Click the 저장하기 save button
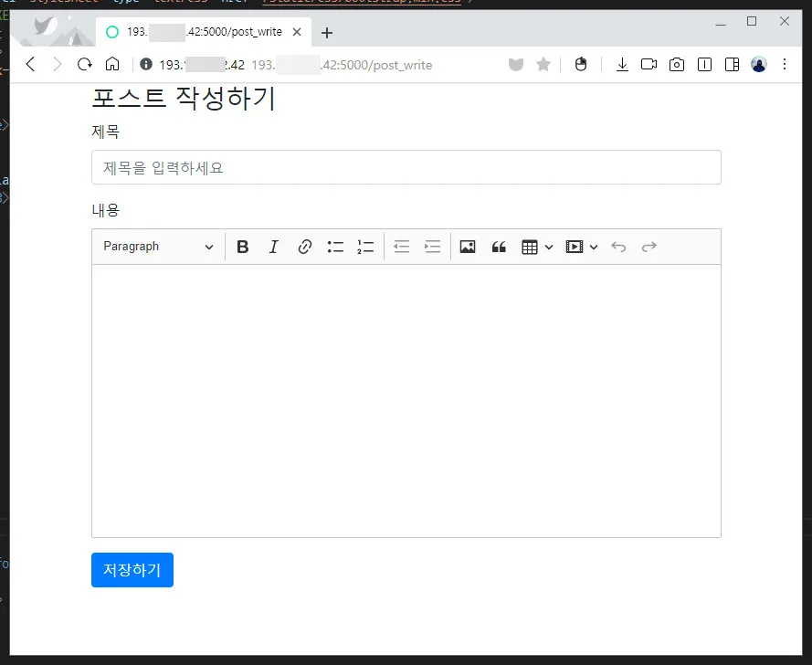This screenshot has height=665, width=812. [x=132, y=570]
